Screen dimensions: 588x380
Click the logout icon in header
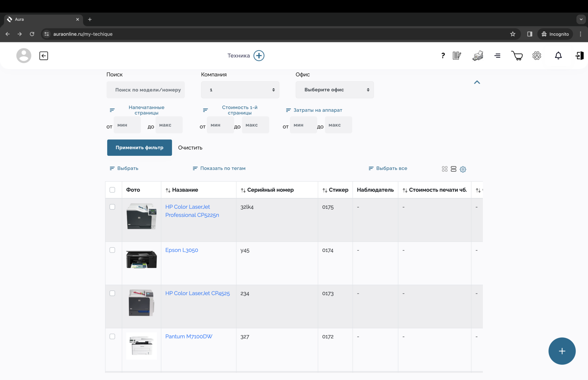pos(579,56)
